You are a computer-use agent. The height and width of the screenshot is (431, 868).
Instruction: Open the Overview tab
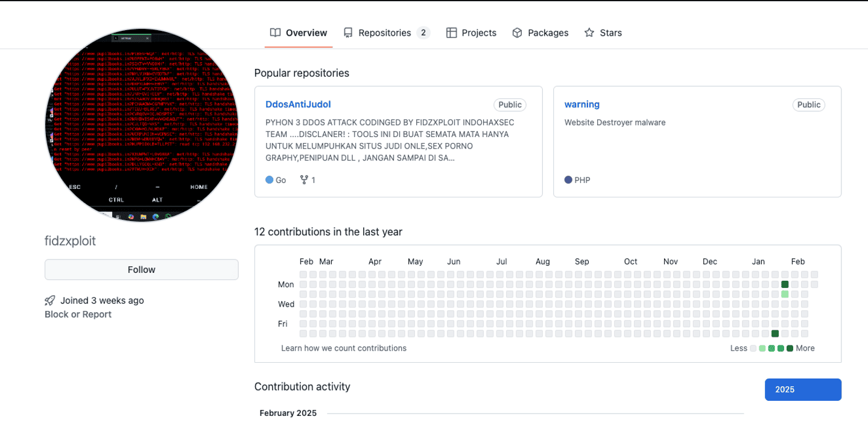coord(299,33)
